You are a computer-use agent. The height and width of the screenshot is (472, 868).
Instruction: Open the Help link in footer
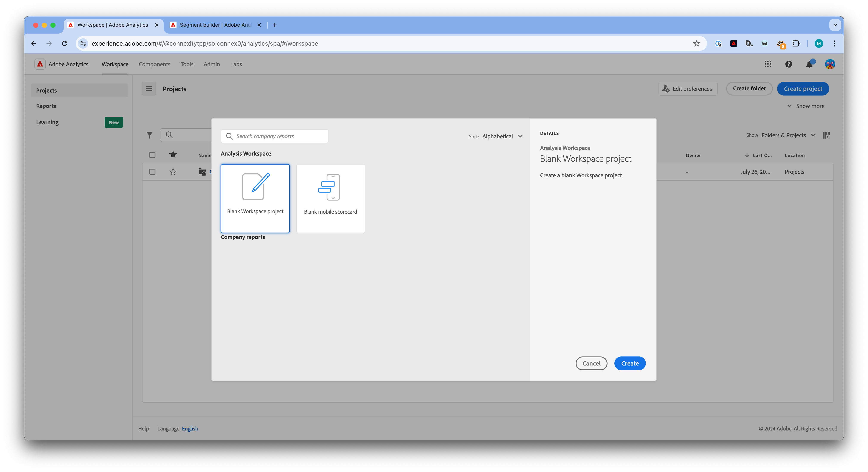coord(143,429)
